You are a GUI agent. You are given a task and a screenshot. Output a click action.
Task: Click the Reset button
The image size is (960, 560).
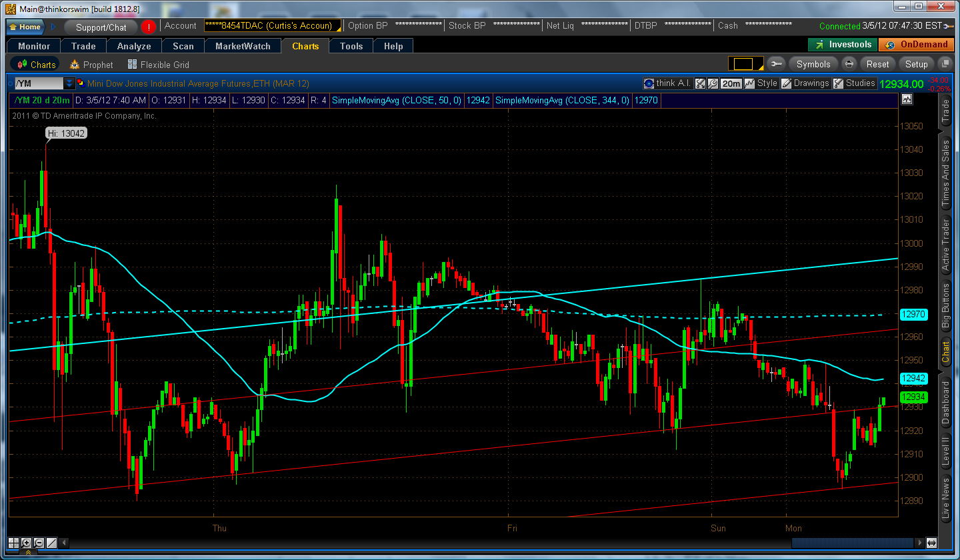[x=877, y=64]
